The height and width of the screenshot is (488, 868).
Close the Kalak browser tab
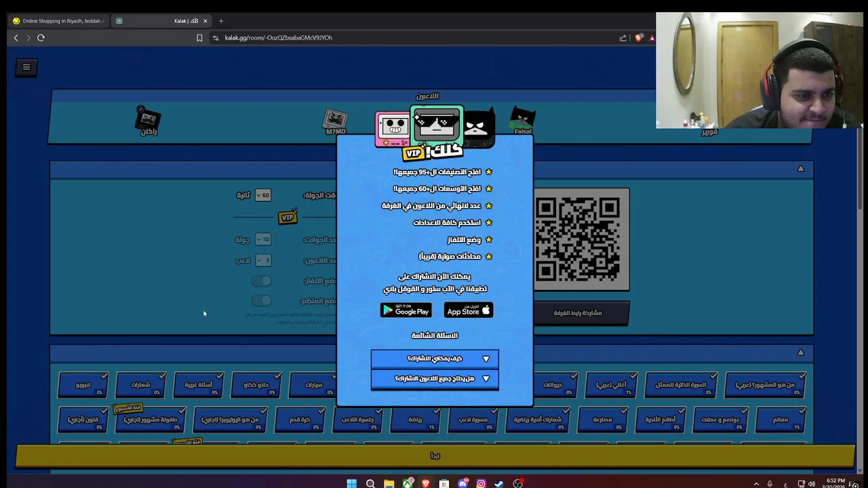click(x=205, y=21)
